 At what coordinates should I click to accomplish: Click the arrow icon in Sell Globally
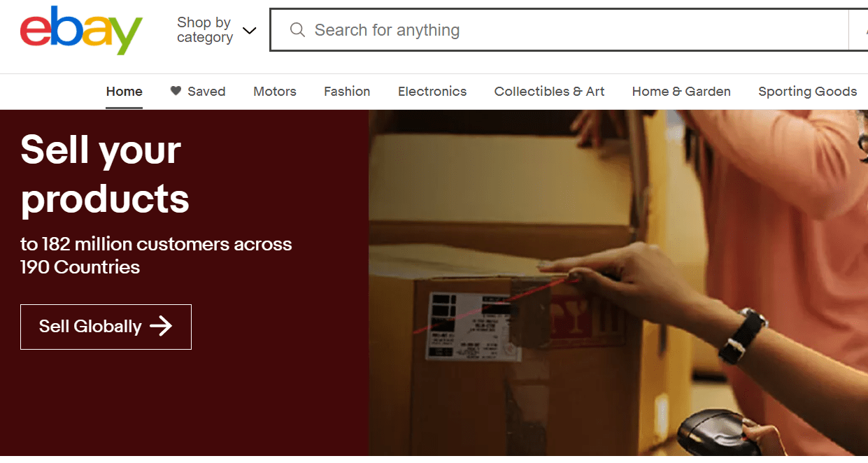pos(161,326)
